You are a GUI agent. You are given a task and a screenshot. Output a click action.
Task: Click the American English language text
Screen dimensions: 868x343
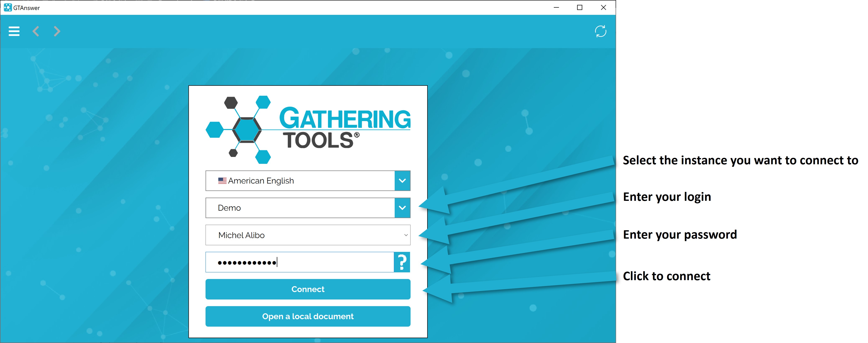(x=261, y=181)
